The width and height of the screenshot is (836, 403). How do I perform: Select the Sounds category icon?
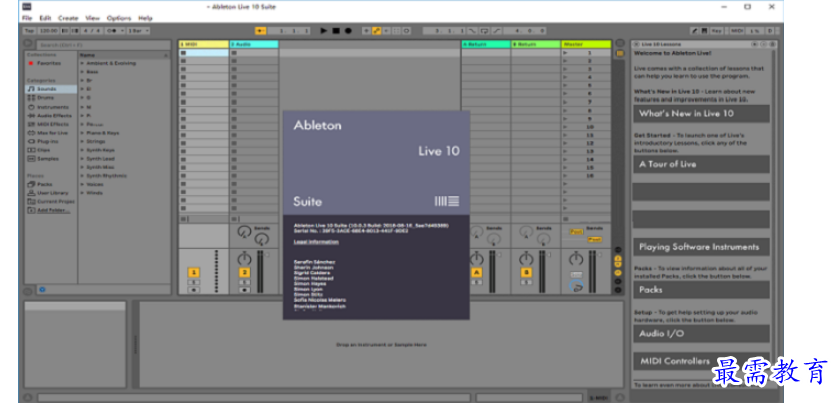[31, 89]
